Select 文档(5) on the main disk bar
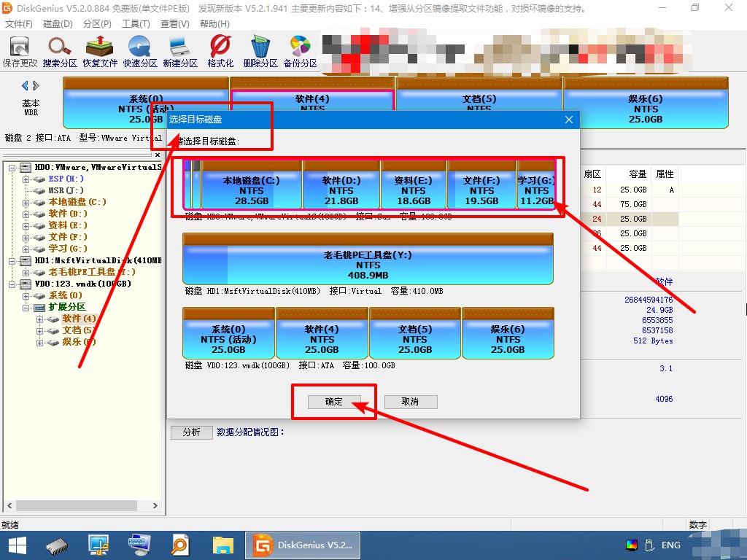 click(479, 94)
